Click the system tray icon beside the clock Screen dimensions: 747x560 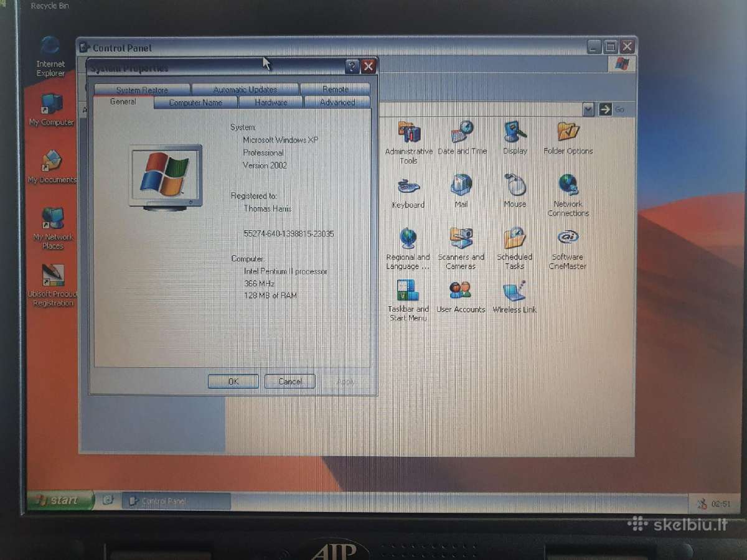pos(702,503)
